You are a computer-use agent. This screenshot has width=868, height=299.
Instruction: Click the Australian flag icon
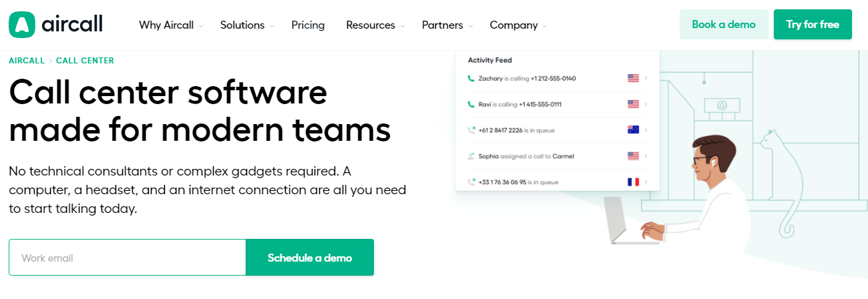tap(633, 130)
